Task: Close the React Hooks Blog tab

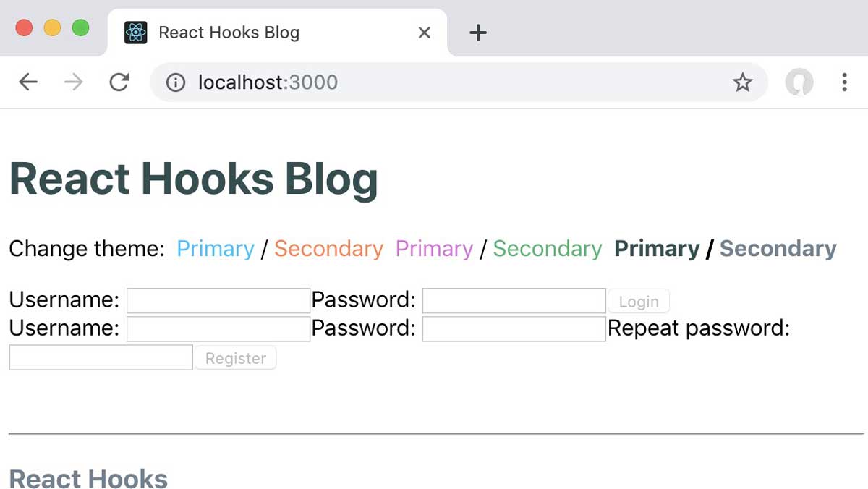Action: click(x=425, y=33)
